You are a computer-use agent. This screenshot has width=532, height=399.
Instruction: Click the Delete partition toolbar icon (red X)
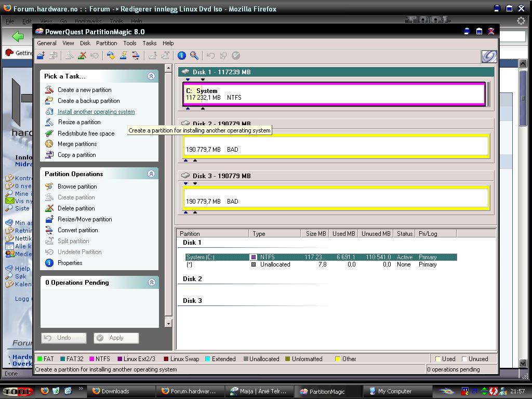(x=82, y=55)
